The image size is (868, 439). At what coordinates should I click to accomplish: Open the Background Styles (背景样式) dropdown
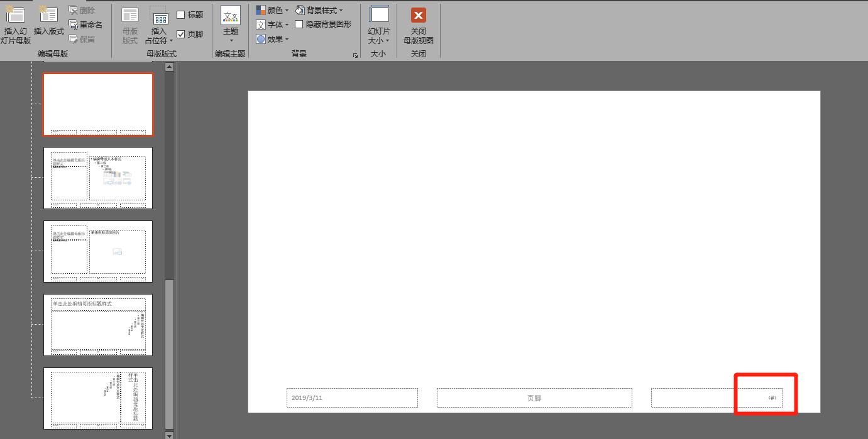(x=319, y=10)
